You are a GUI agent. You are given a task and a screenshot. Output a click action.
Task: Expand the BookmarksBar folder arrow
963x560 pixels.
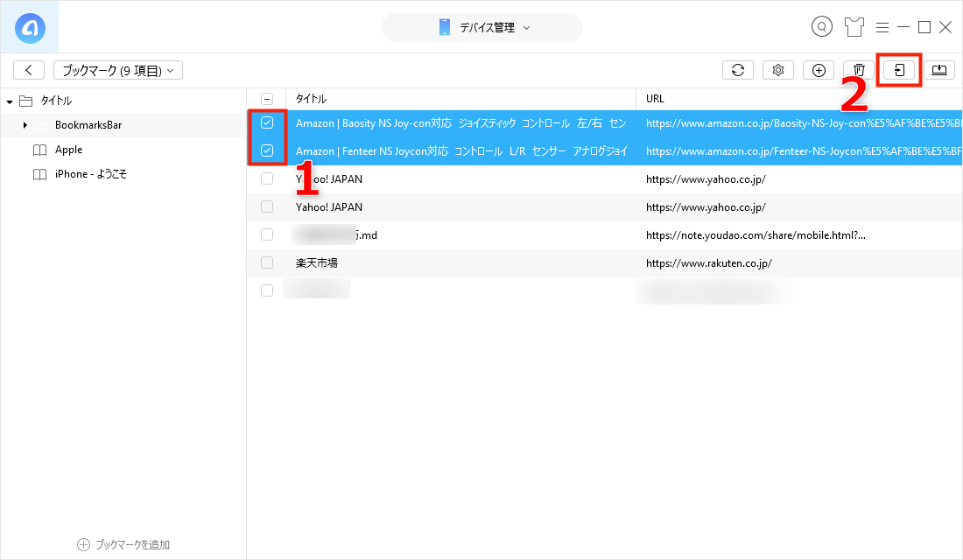point(25,125)
